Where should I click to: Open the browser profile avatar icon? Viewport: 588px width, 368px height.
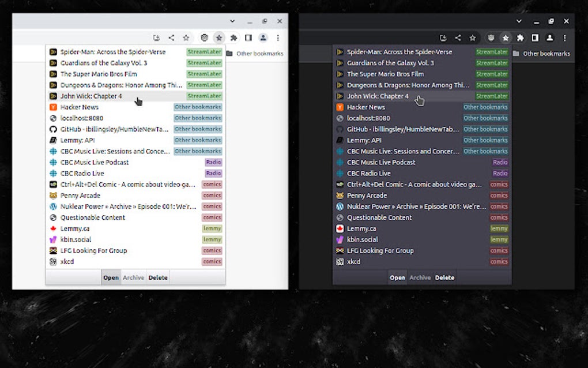263,37
